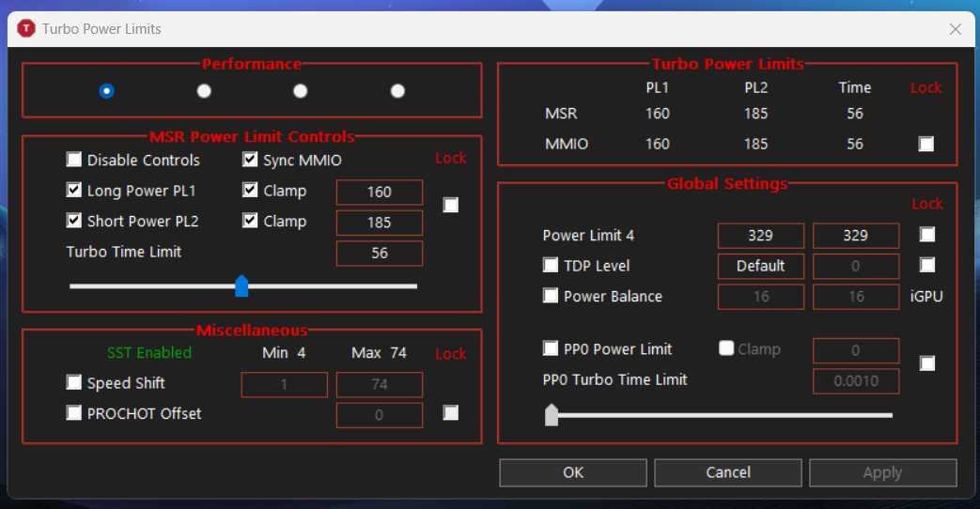
Task: Click the ThrottleStop icon in title bar
Action: [25, 29]
